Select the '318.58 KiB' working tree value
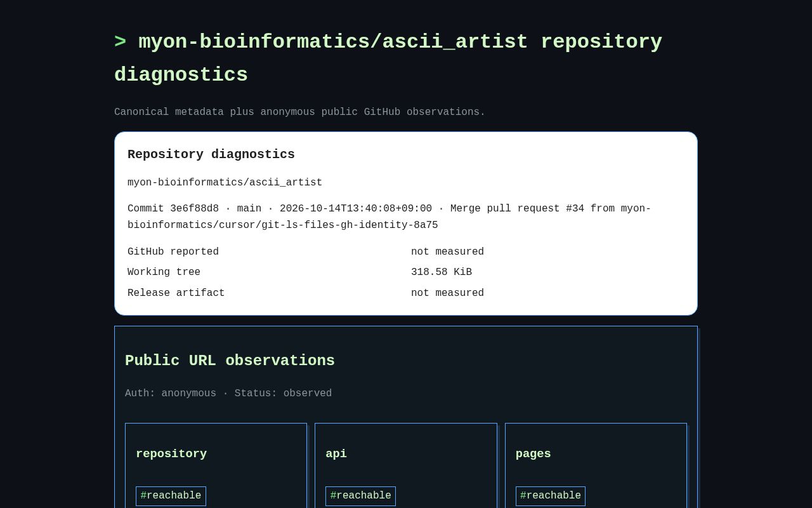 [442, 272]
